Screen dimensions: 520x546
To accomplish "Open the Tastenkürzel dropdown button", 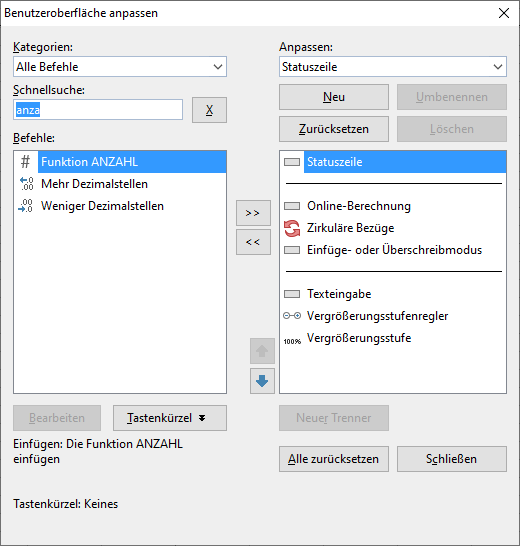I will (170, 418).
